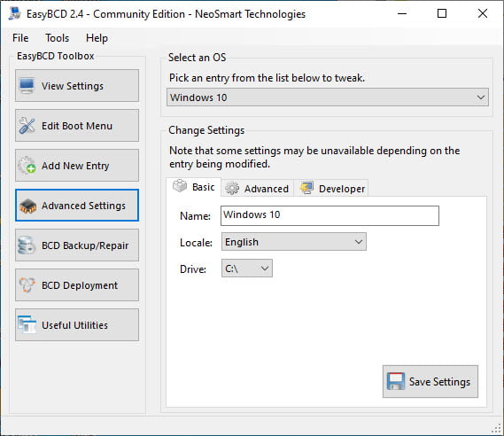Open the Drive C:\ dropdown

[x=247, y=269]
